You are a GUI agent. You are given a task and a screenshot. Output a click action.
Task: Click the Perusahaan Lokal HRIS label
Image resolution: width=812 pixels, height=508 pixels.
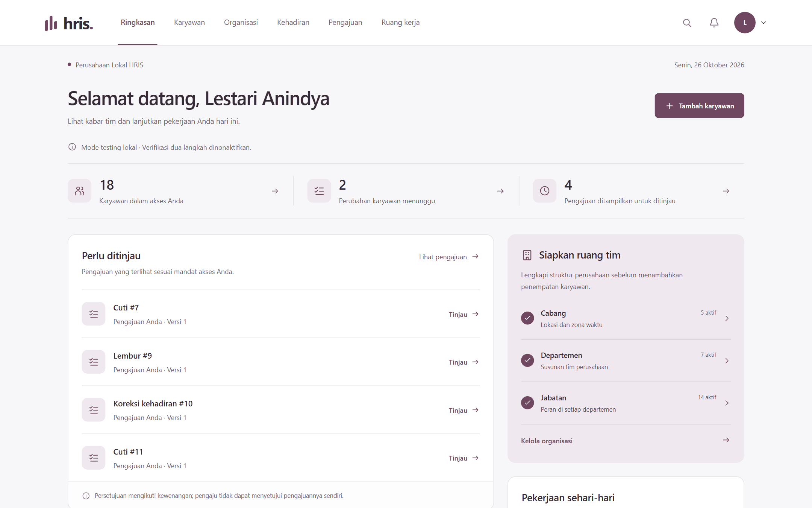109,65
